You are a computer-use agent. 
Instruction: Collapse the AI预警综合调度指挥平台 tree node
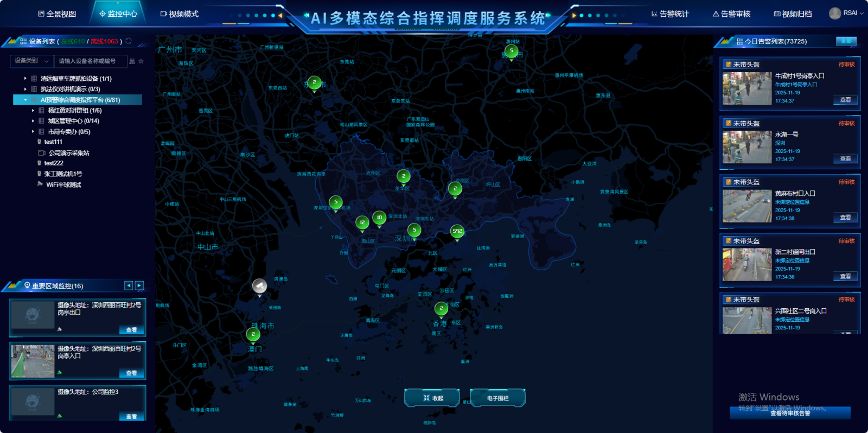click(25, 100)
